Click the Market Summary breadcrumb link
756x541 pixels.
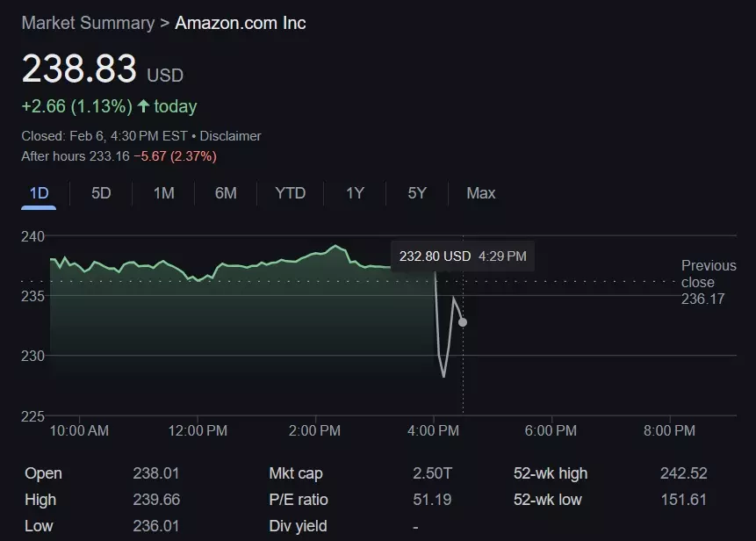86,23
